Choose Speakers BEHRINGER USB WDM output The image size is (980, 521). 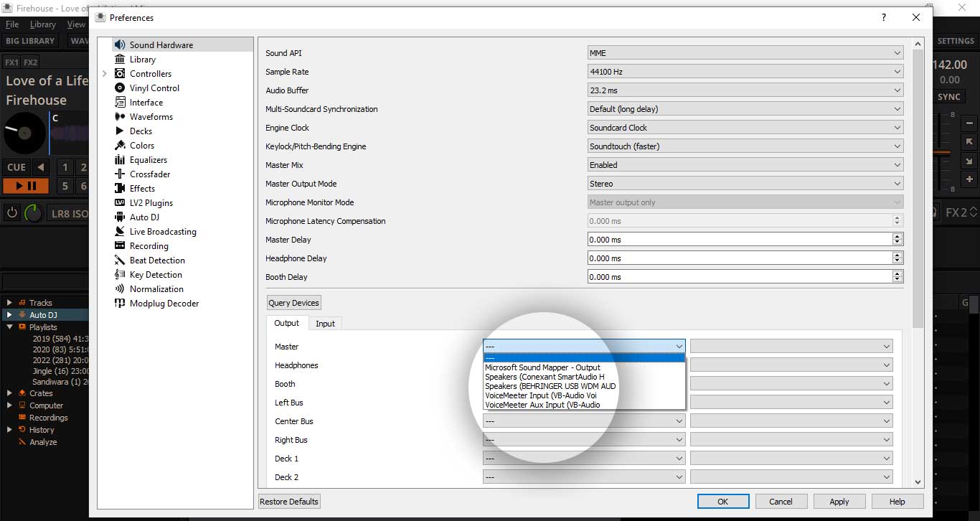click(550, 386)
